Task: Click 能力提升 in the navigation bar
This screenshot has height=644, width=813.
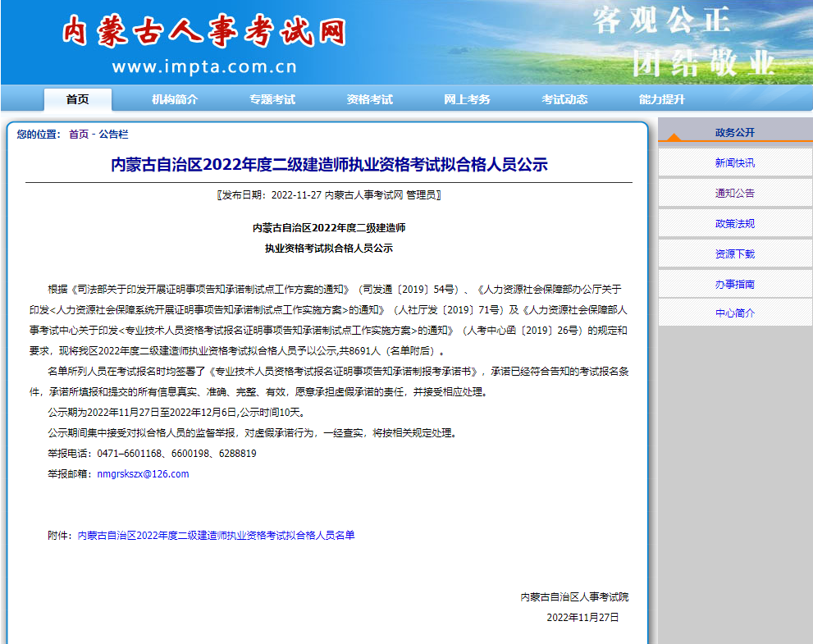Action: coord(662,99)
